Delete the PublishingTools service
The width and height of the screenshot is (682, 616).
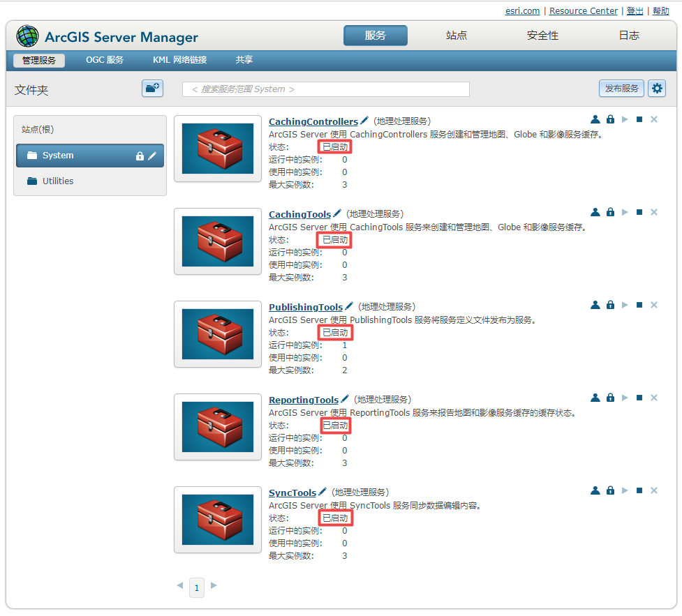click(653, 305)
